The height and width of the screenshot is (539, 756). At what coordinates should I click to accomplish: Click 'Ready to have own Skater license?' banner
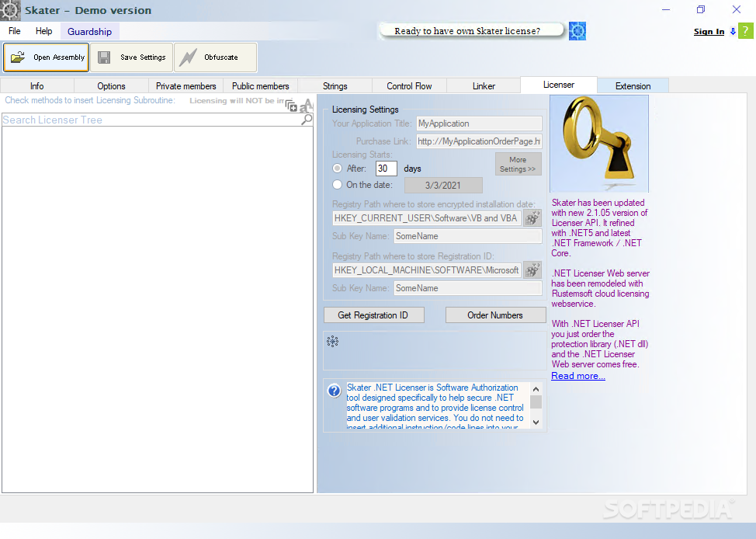coord(471,31)
